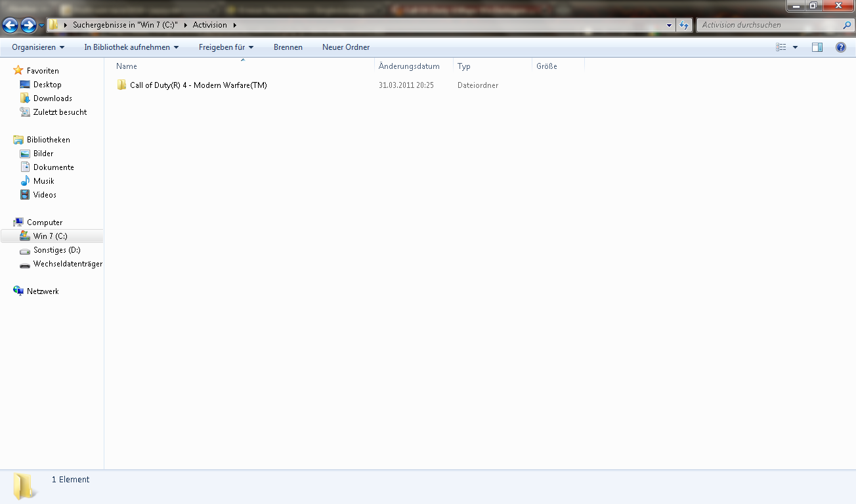Click the Zuletzt besucht icon
This screenshot has height=504, width=856.
[25, 112]
